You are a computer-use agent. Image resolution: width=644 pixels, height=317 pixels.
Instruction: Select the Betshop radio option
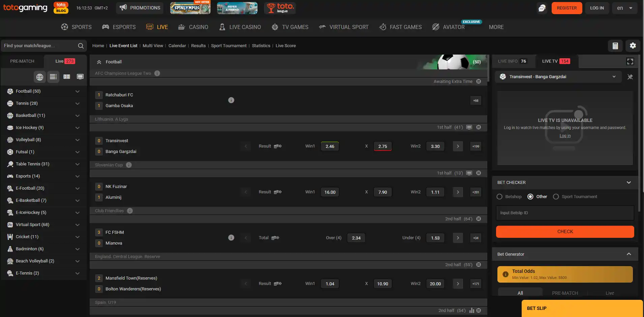click(x=499, y=197)
